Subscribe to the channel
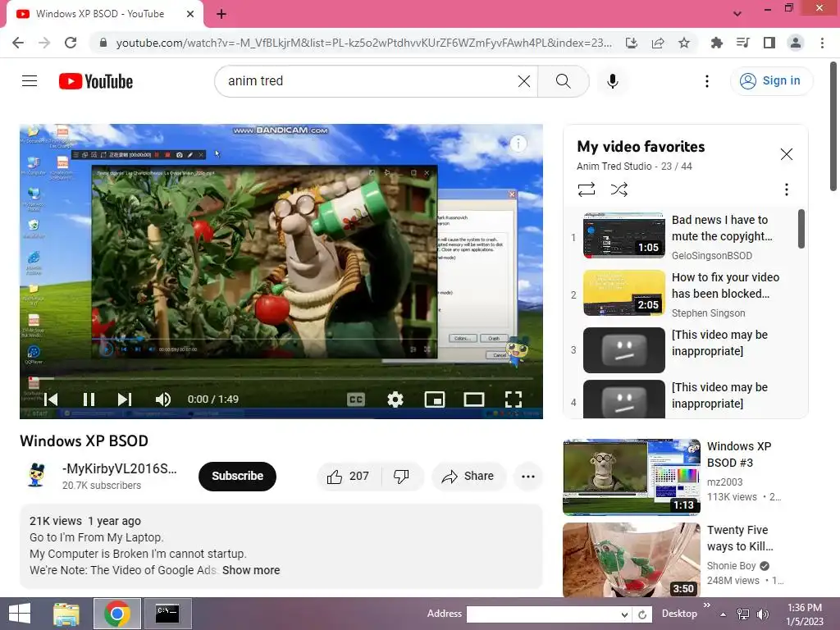The width and height of the screenshot is (840, 630). point(237,476)
